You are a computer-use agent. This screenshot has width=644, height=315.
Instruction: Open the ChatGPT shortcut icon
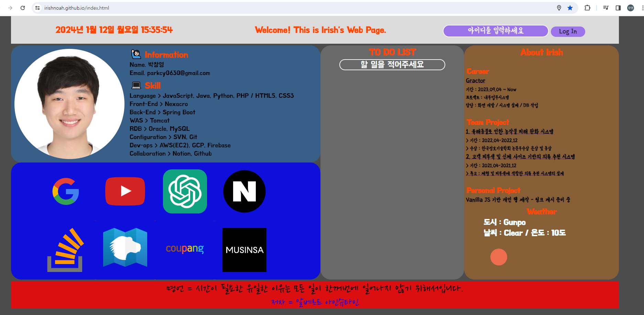pyautogui.click(x=185, y=191)
